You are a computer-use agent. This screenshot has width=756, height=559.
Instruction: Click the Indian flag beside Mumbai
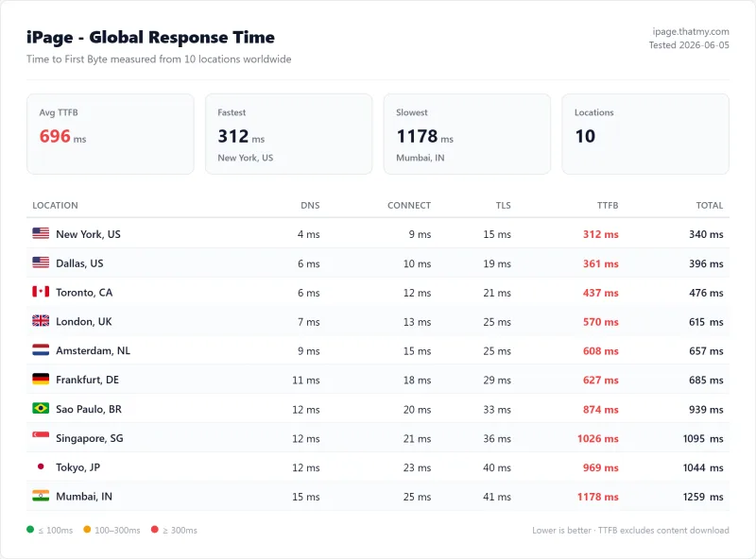click(41, 496)
